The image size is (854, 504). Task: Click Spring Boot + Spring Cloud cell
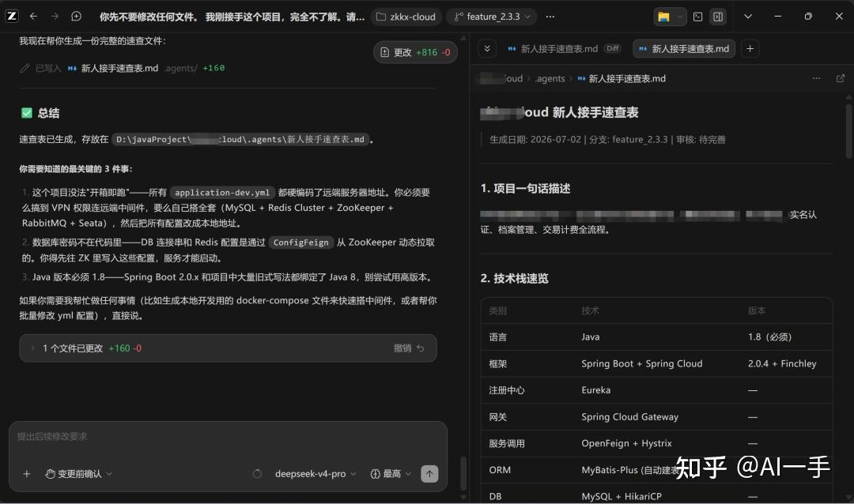click(641, 364)
